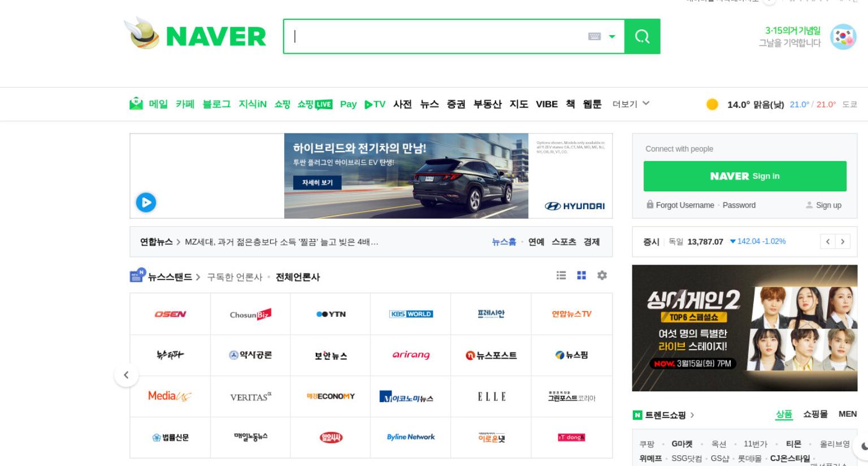Open 경제 news tab

pos(592,242)
